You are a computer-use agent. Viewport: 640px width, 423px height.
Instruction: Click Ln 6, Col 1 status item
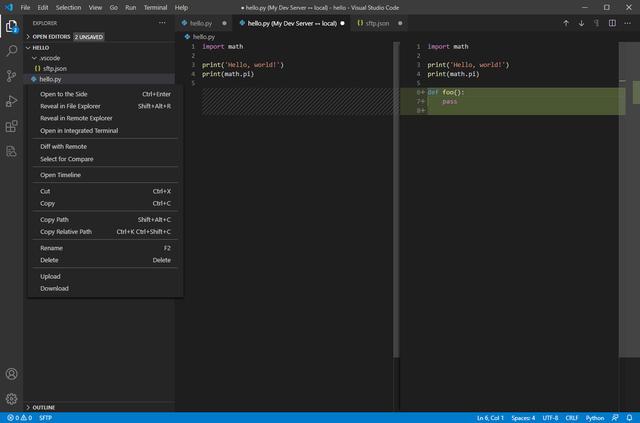pos(490,418)
